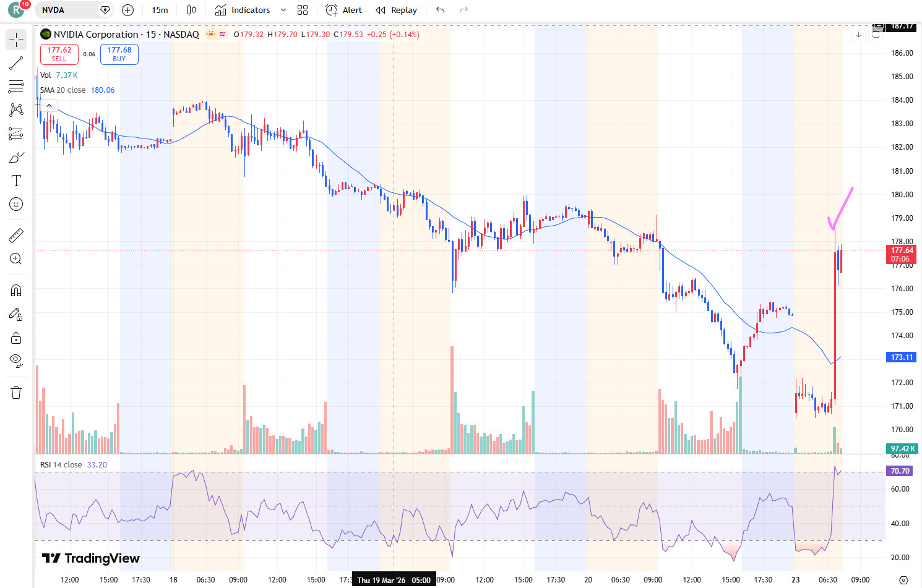
Task: Open chart settings gear at bottom right
Action: (x=903, y=580)
